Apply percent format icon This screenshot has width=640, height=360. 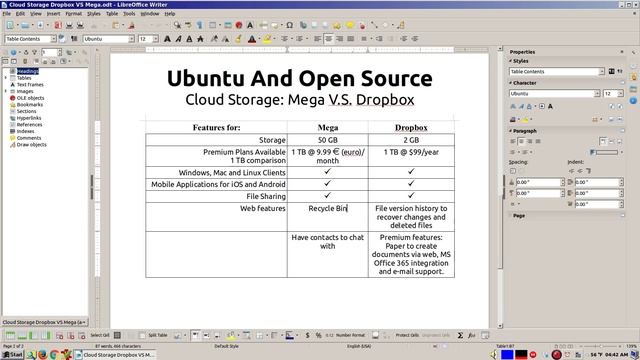point(318,335)
